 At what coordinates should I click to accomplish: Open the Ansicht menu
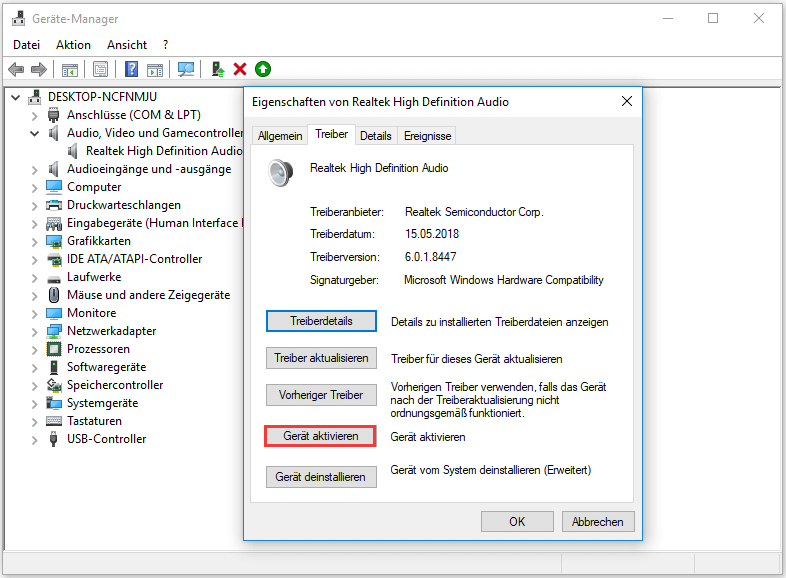[x=127, y=45]
